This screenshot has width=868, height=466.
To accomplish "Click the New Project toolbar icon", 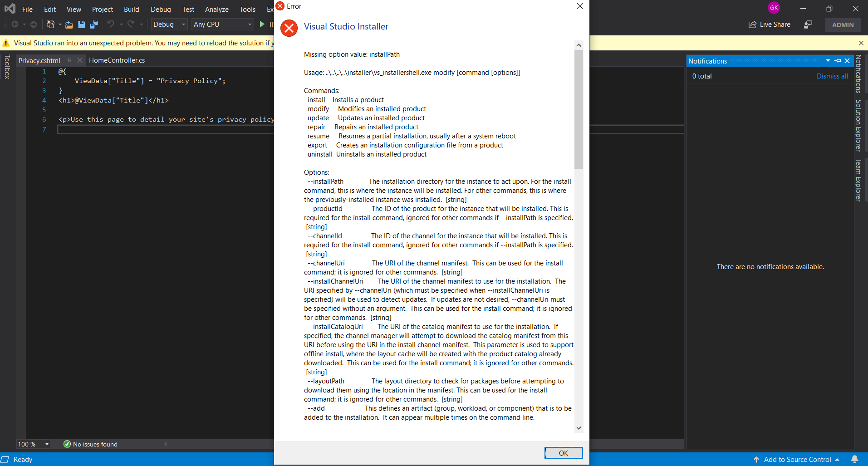I will (x=50, y=25).
